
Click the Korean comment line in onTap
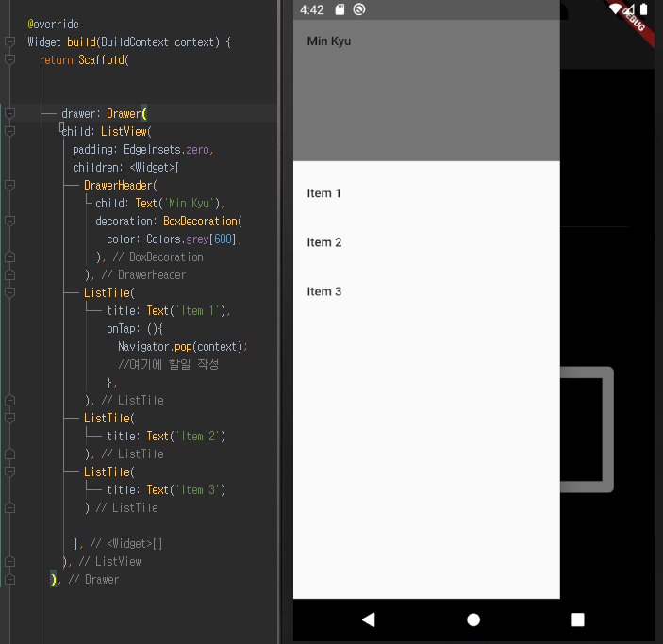click(x=169, y=365)
